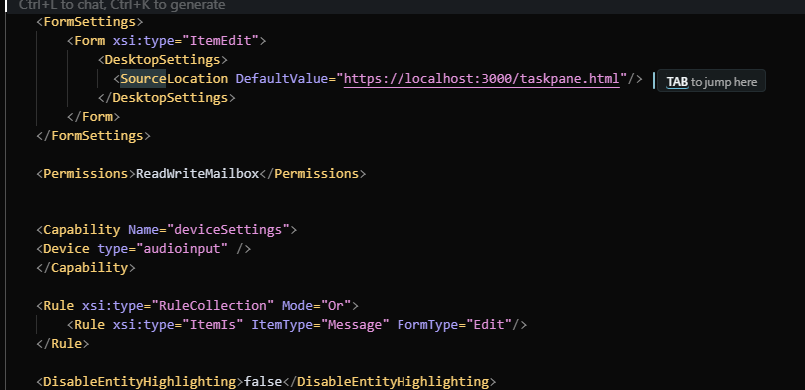
Task: Click the opening Permissions tag
Action: click(x=86, y=173)
